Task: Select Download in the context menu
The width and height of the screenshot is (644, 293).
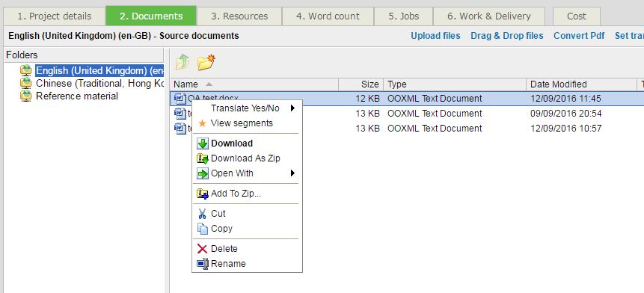Action: click(x=232, y=144)
